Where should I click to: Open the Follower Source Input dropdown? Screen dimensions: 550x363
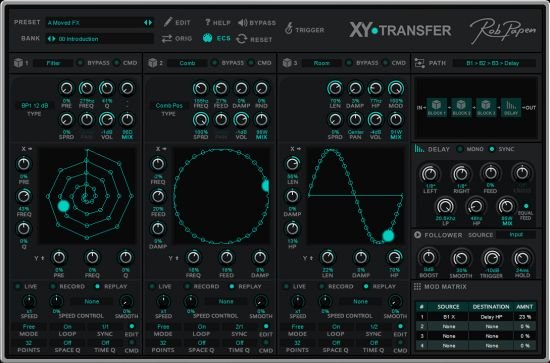[x=516, y=235]
